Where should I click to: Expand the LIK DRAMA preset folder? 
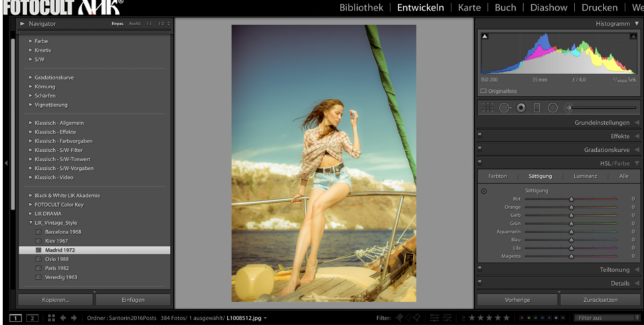(x=31, y=214)
